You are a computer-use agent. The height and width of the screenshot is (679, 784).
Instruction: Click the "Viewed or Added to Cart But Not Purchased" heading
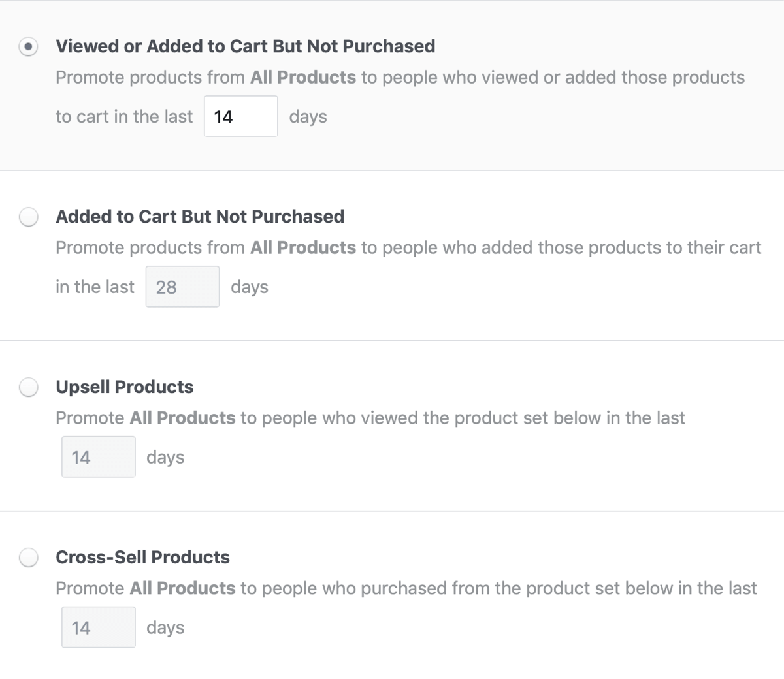[x=245, y=46]
